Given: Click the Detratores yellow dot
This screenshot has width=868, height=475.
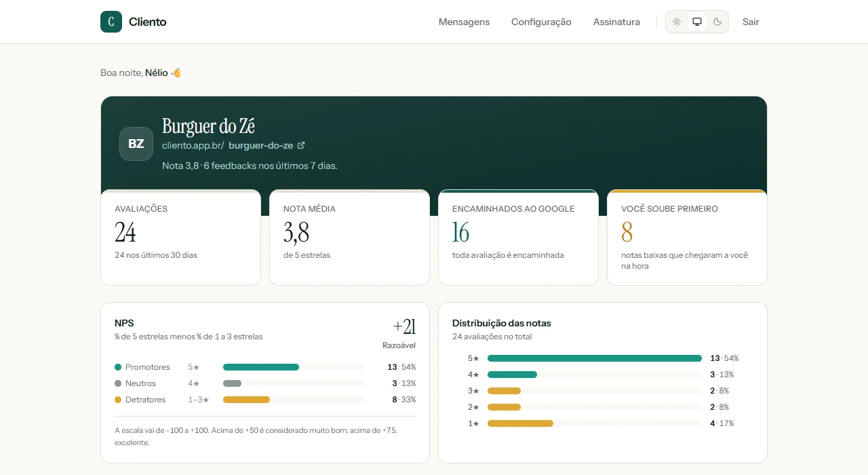Looking at the screenshot, I should coord(118,400).
